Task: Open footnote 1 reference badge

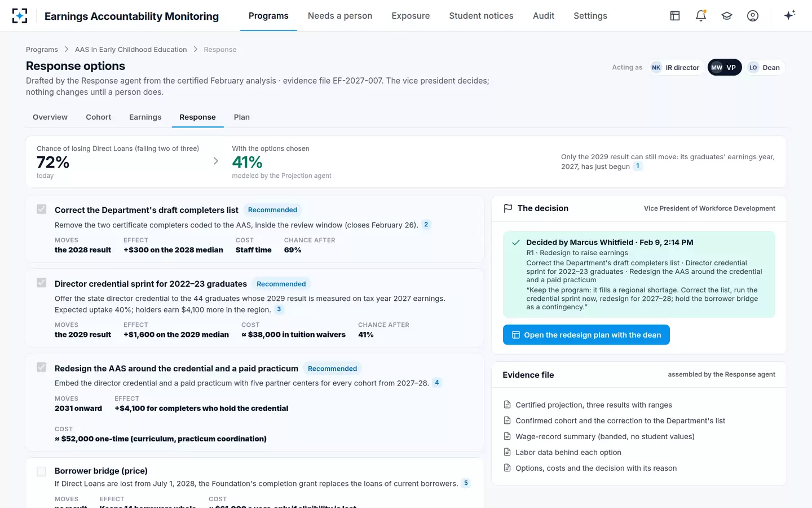Action: (638, 166)
